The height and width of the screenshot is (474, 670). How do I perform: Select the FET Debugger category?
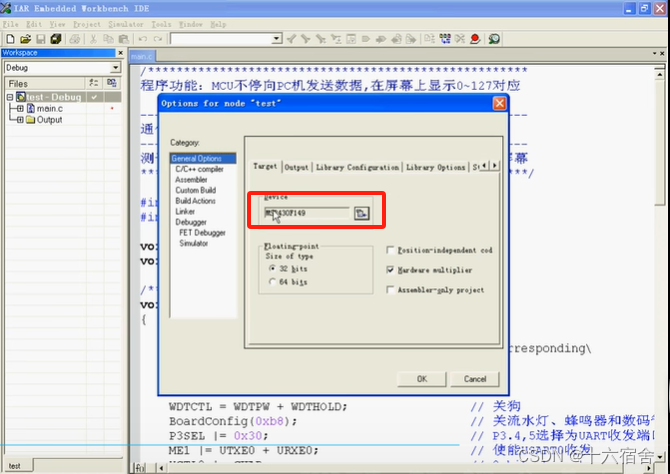[202, 233]
